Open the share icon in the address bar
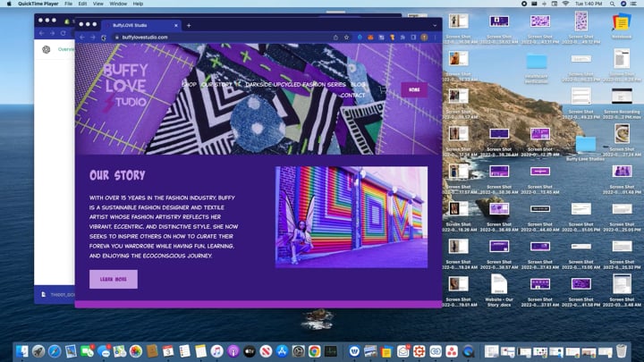Viewport: 644px width, 362px height. pyautogui.click(x=335, y=38)
